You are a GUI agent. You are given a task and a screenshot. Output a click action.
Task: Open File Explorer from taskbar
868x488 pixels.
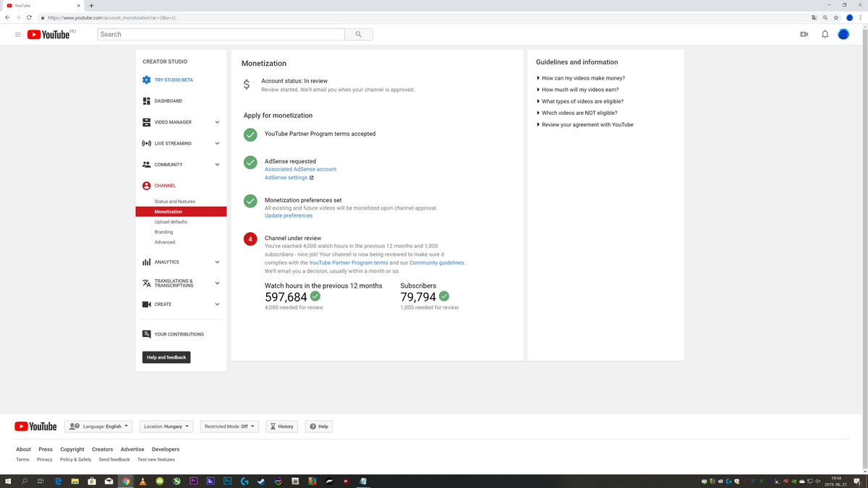coord(75,481)
